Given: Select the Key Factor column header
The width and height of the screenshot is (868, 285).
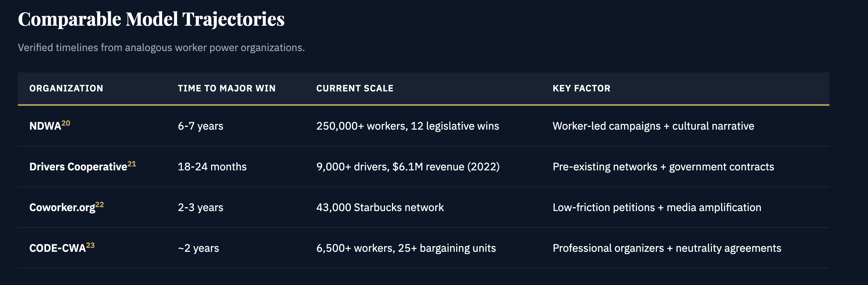Looking at the screenshot, I should pos(581,88).
